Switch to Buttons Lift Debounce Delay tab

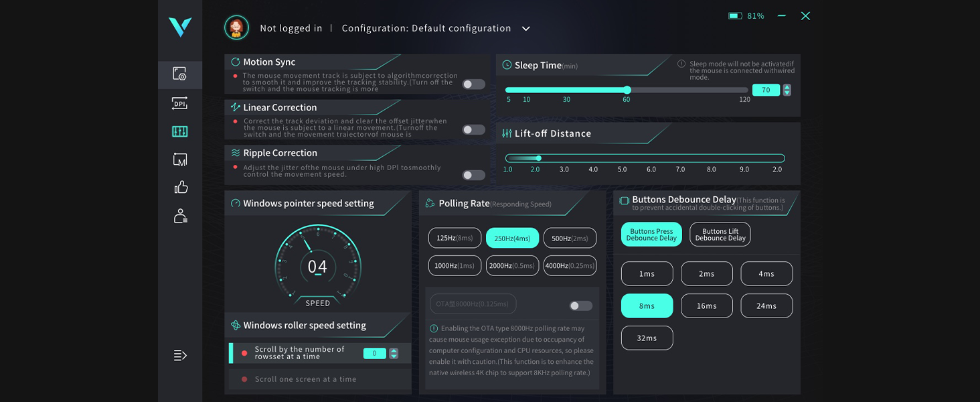pos(720,234)
